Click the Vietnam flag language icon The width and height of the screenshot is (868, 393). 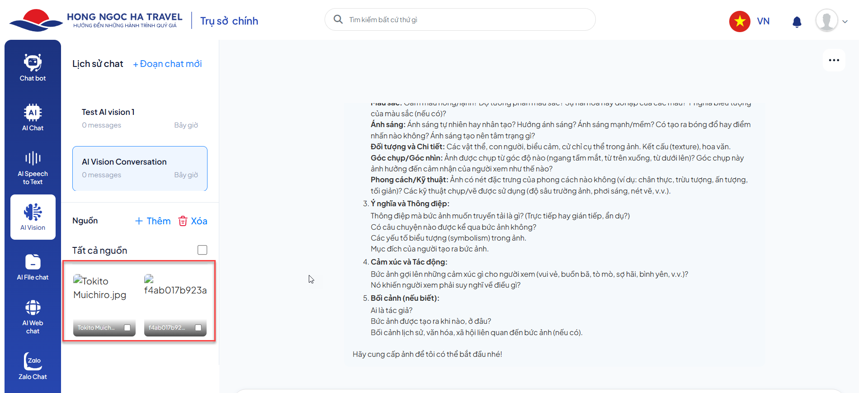tap(740, 21)
